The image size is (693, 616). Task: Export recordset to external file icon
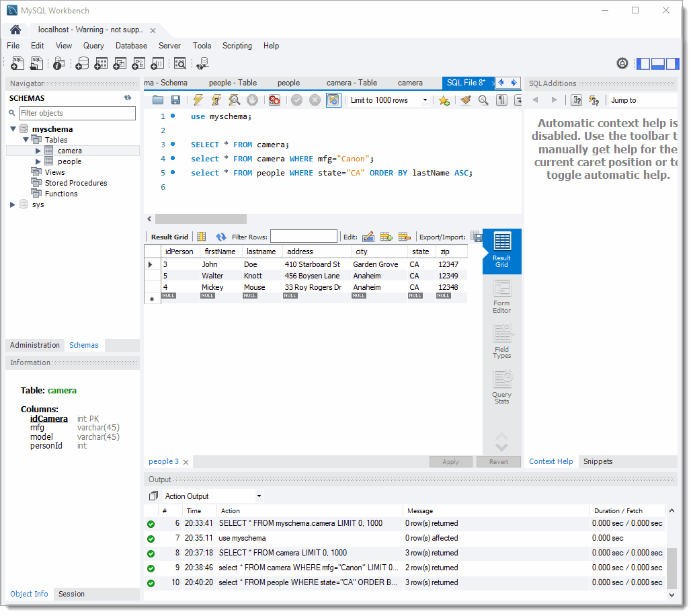(x=476, y=237)
